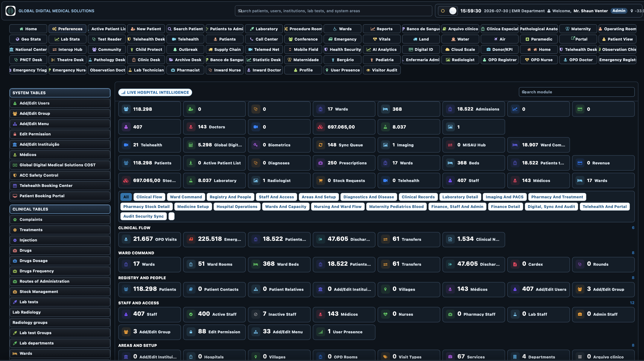Click the Add/Edit Group sidebar icon
This screenshot has width=644, height=361.
15,113
